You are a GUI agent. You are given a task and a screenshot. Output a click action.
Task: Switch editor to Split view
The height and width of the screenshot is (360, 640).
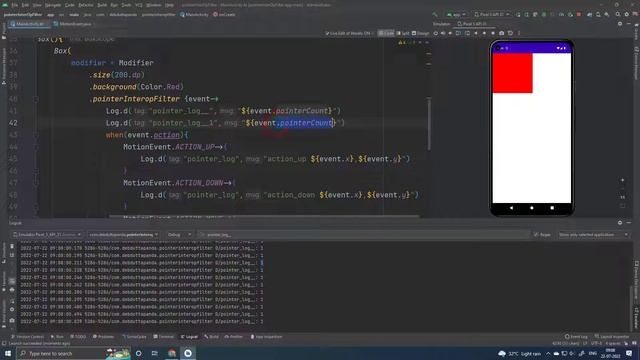pyautogui.click(x=403, y=33)
